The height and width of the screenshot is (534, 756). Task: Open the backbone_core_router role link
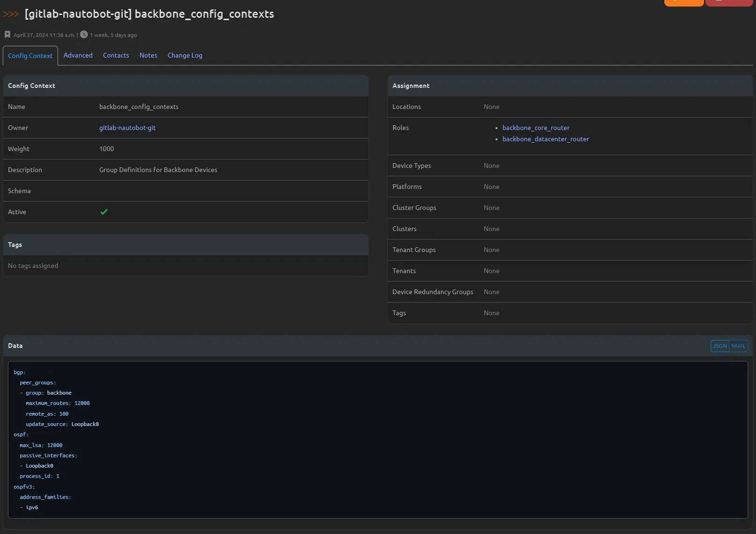[x=536, y=128]
